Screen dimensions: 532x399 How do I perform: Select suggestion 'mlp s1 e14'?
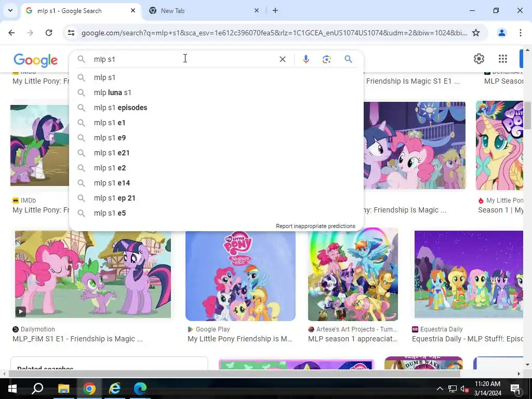216,183
